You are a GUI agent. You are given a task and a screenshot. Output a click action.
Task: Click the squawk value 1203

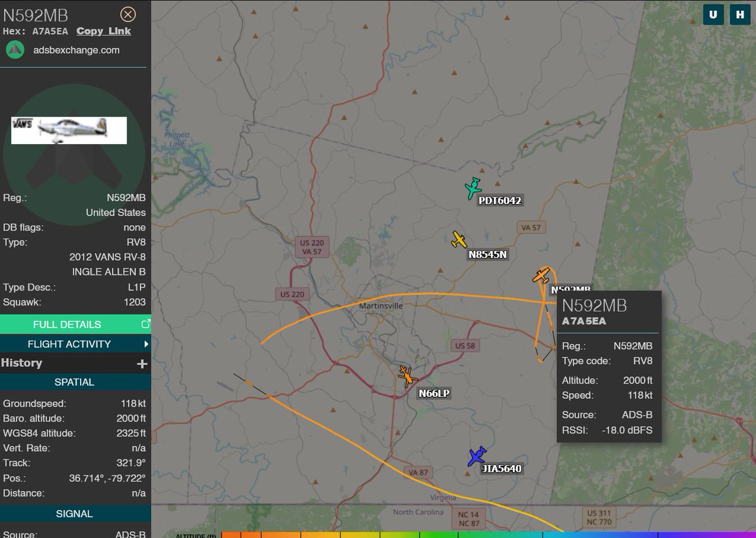[x=135, y=302]
